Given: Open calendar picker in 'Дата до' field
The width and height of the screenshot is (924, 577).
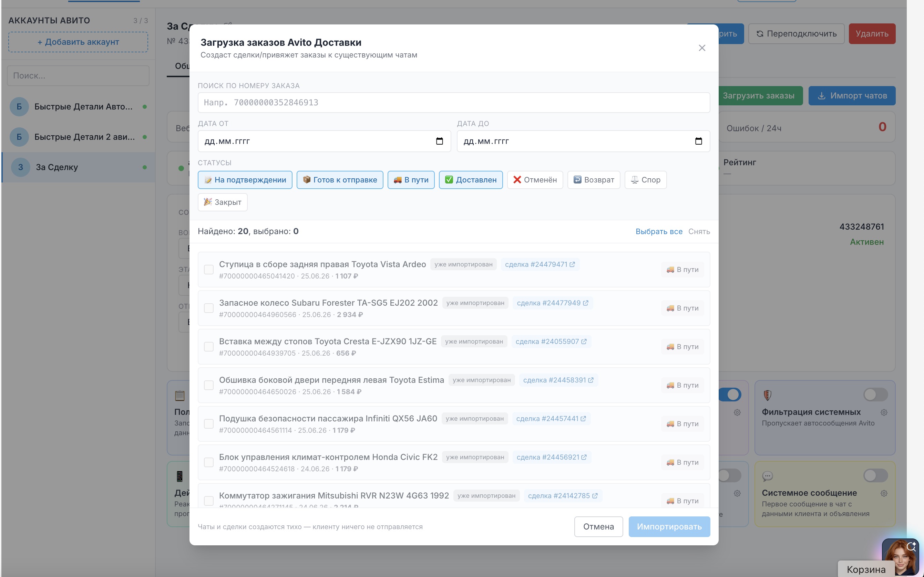Looking at the screenshot, I should pos(698,141).
